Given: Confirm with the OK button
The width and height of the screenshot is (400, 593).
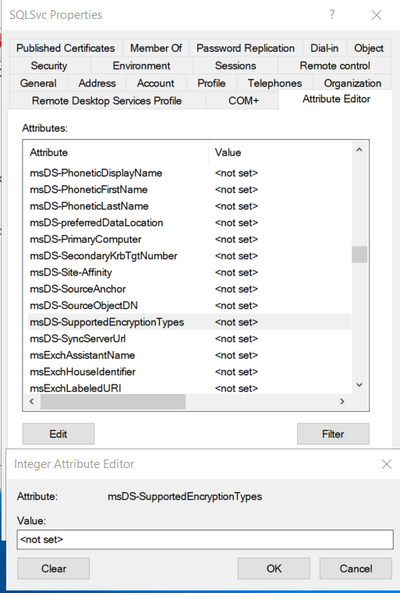Looking at the screenshot, I should coord(274,568).
